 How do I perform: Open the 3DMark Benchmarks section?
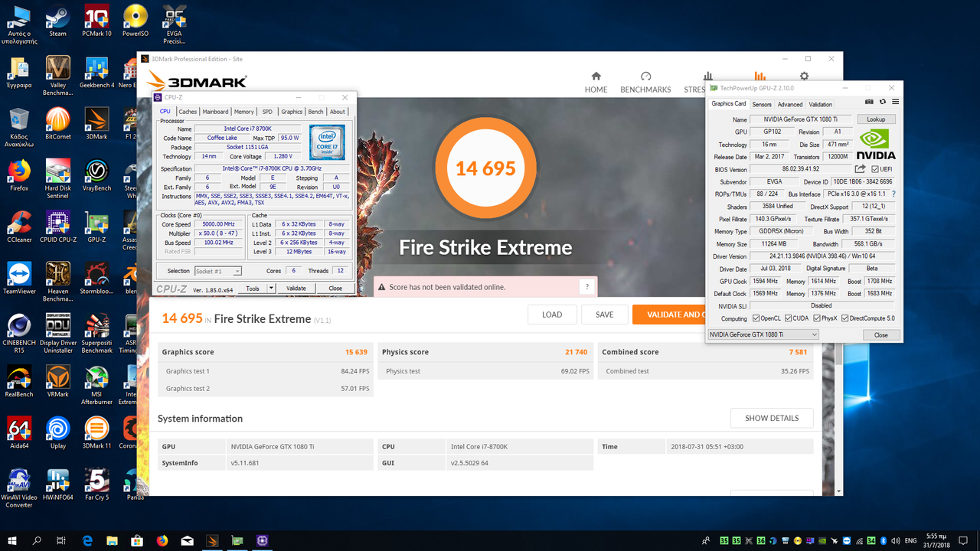coord(645,83)
